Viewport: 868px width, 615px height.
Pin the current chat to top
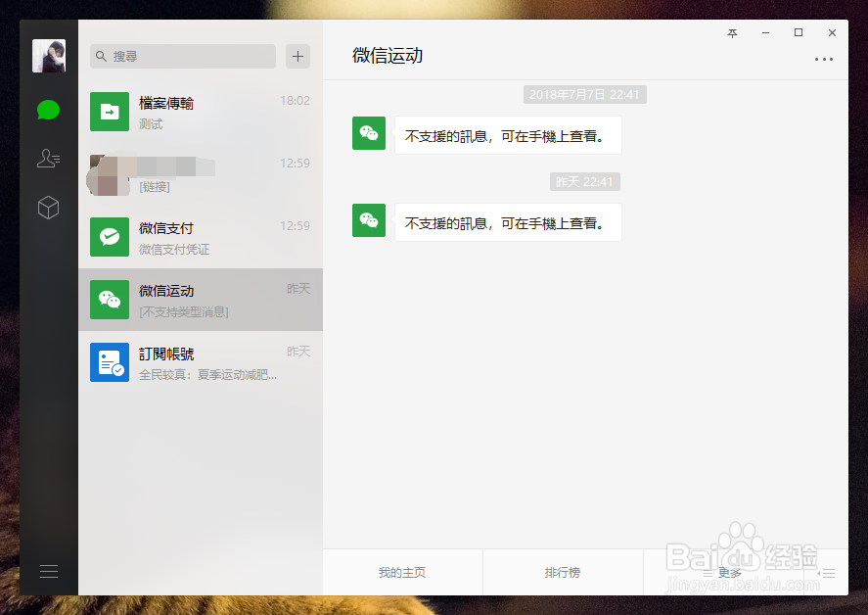pyautogui.click(x=732, y=32)
